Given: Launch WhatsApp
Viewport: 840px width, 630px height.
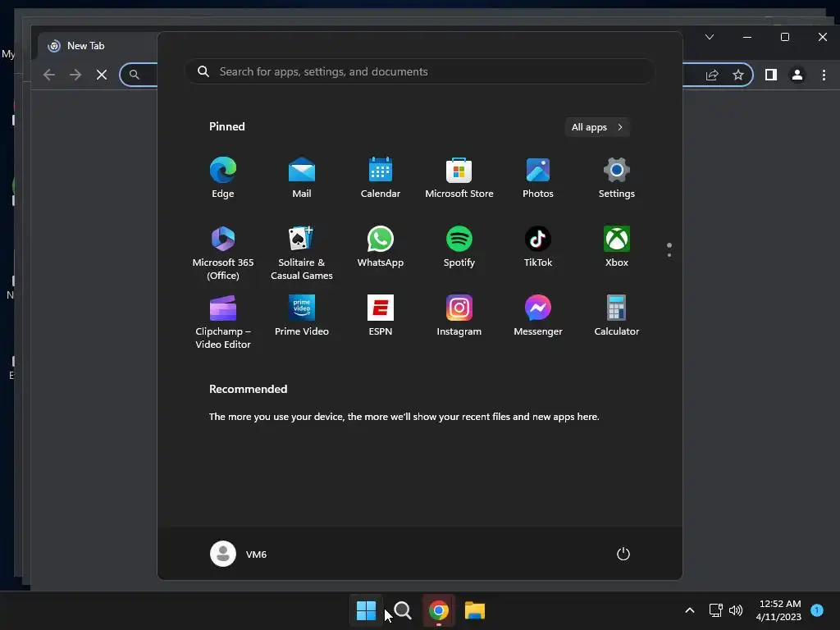Looking at the screenshot, I should click(381, 247).
